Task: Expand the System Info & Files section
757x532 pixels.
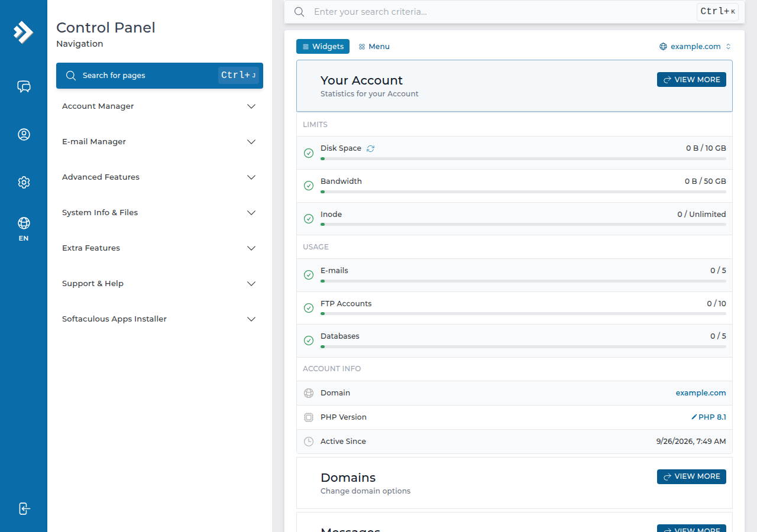Action: click(x=160, y=213)
